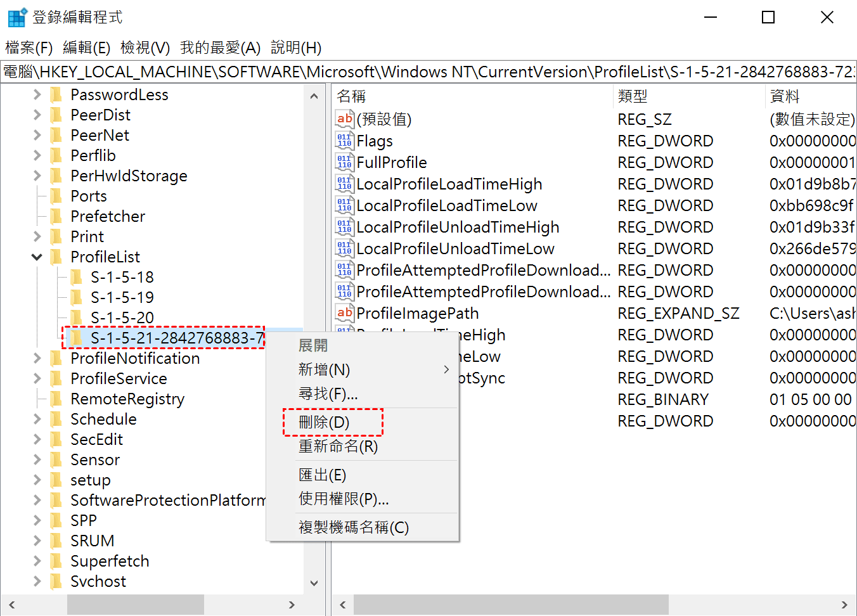This screenshot has width=857, height=616.
Task: Open the 檔案(F) menu
Action: 29,48
